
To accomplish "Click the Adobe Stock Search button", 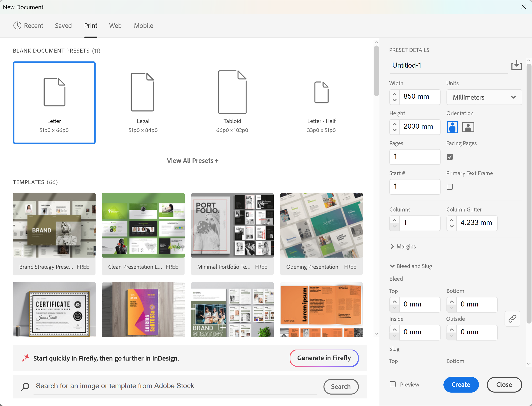I will (x=341, y=387).
